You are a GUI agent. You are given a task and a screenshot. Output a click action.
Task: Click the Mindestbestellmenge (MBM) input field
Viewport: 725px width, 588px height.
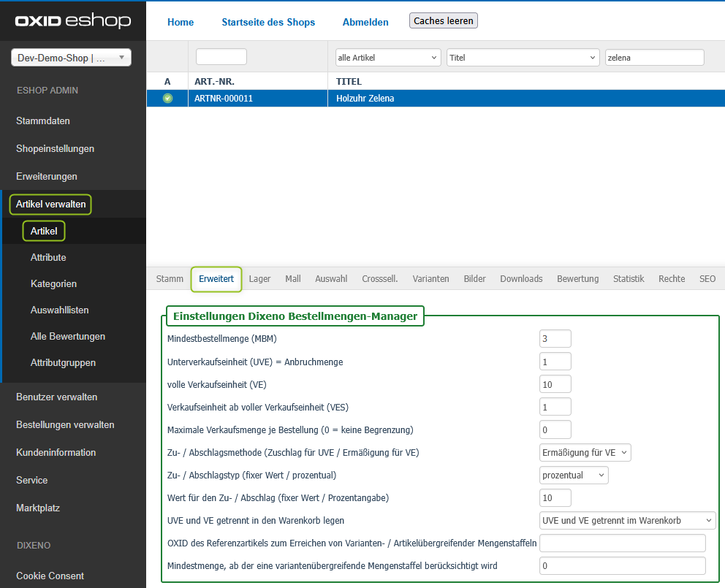point(555,339)
